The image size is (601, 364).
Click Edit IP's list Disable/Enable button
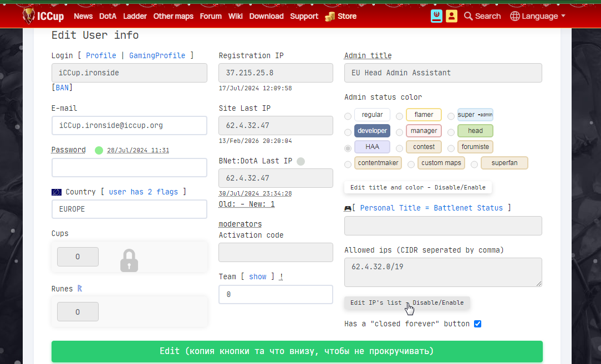(x=407, y=303)
